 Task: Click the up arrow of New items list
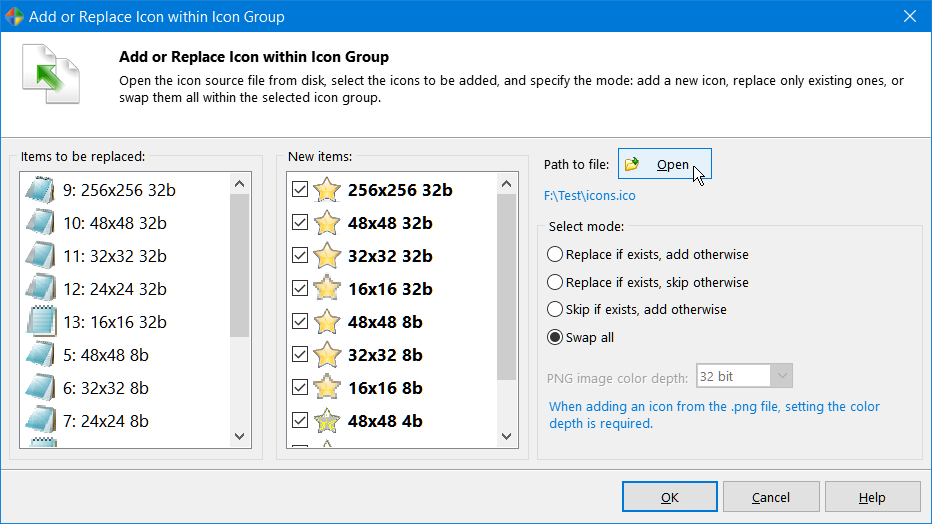[x=506, y=184]
